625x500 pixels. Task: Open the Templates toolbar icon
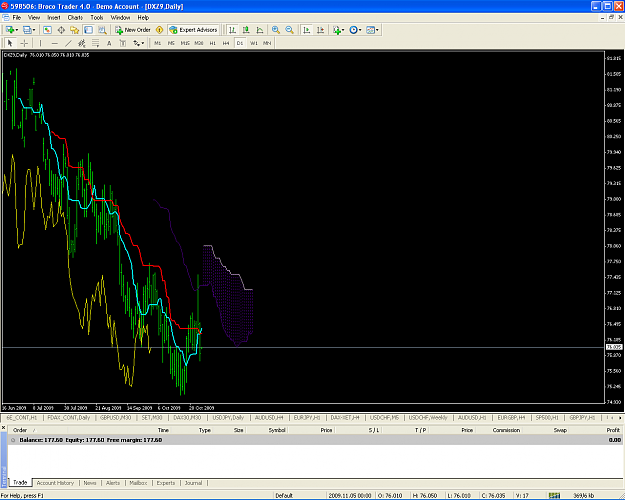(x=371, y=30)
